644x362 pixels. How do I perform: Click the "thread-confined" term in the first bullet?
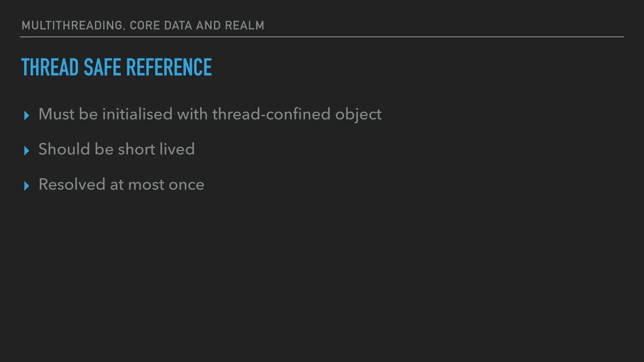(x=272, y=114)
